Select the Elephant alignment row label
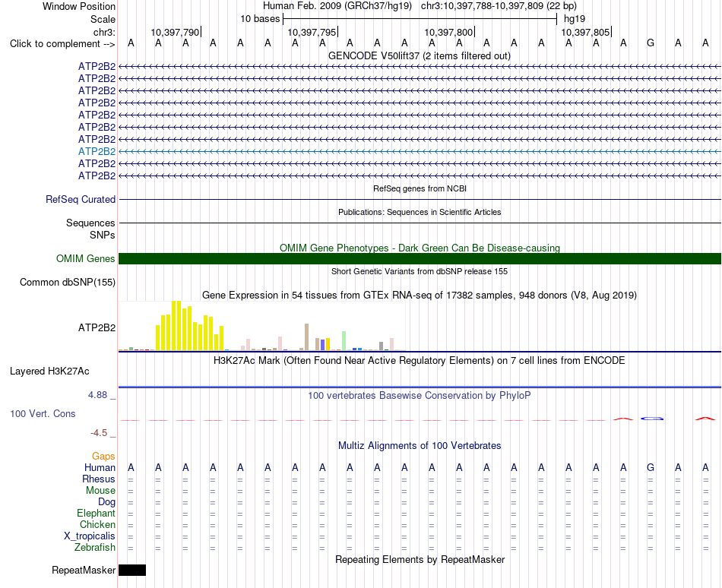 (x=96, y=513)
